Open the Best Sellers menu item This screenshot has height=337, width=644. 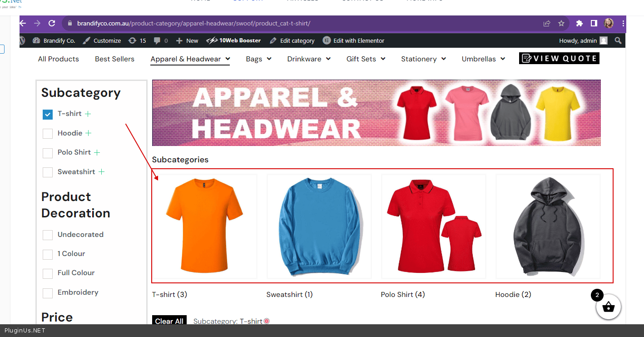[114, 59]
